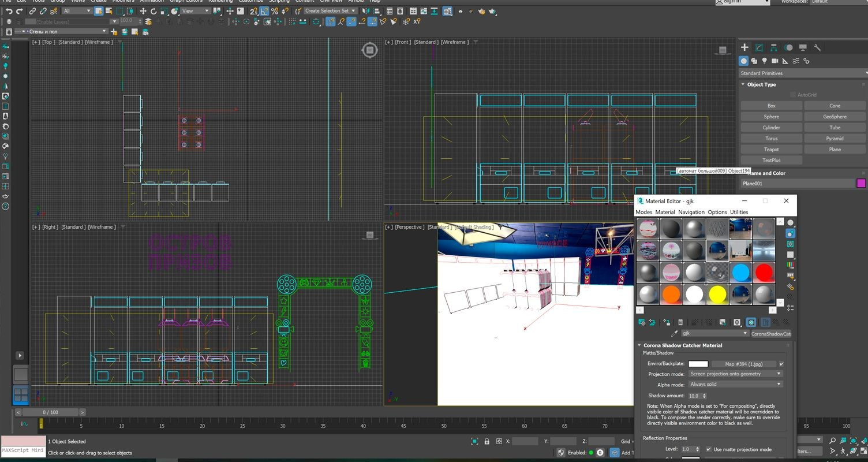868x462 pixels.
Task: Click the Redo arrow in the main toolbar
Action: tap(20, 11)
